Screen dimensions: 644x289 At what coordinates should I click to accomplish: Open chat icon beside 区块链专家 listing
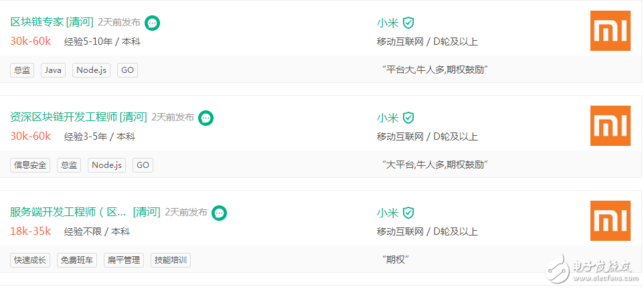click(x=153, y=23)
